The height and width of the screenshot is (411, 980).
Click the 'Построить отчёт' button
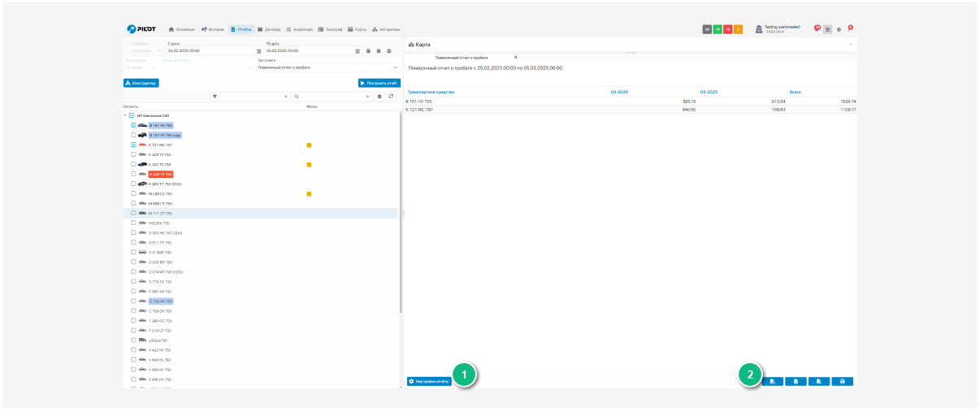379,83
